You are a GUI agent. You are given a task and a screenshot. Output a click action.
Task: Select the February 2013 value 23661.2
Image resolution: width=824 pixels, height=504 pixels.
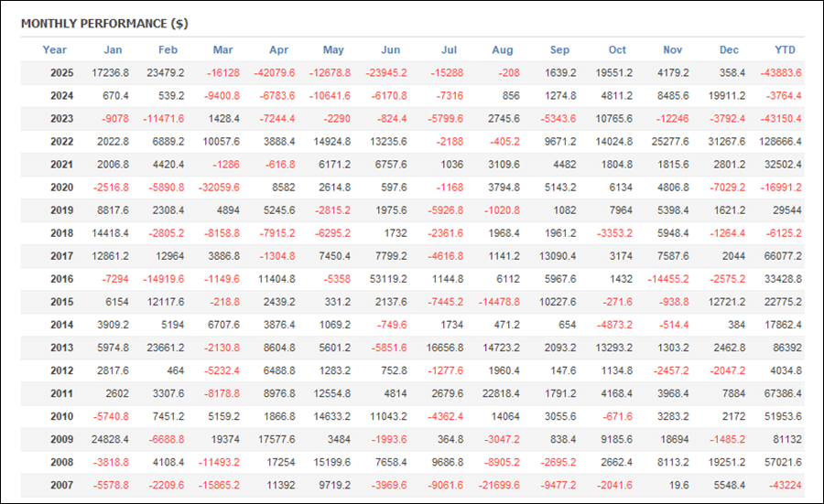point(165,347)
